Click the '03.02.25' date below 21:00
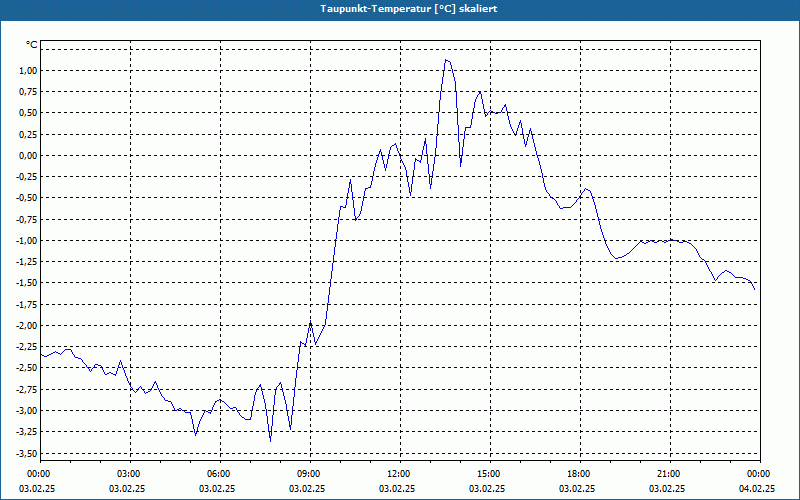Screen dimensions: 800x500 (667, 489)
